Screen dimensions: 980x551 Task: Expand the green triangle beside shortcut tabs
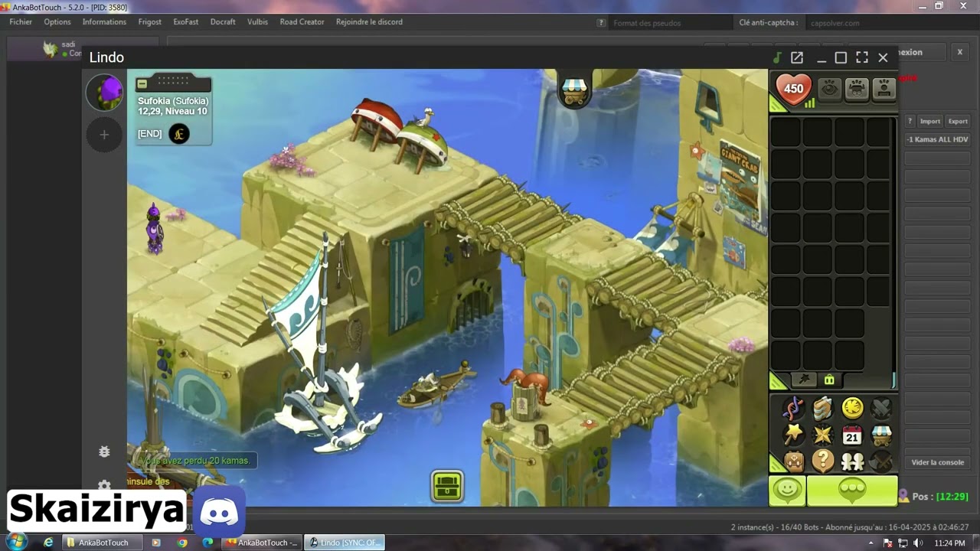pyautogui.click(x=777, y=381)
